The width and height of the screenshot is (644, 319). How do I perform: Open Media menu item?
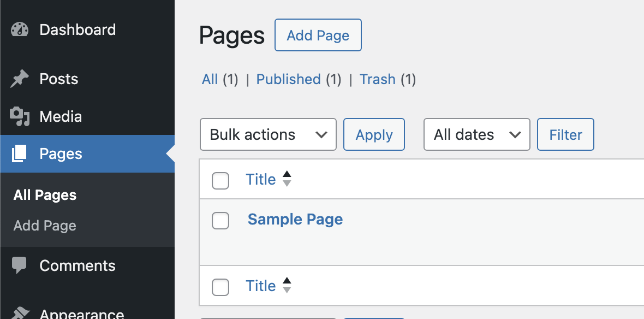87,116
